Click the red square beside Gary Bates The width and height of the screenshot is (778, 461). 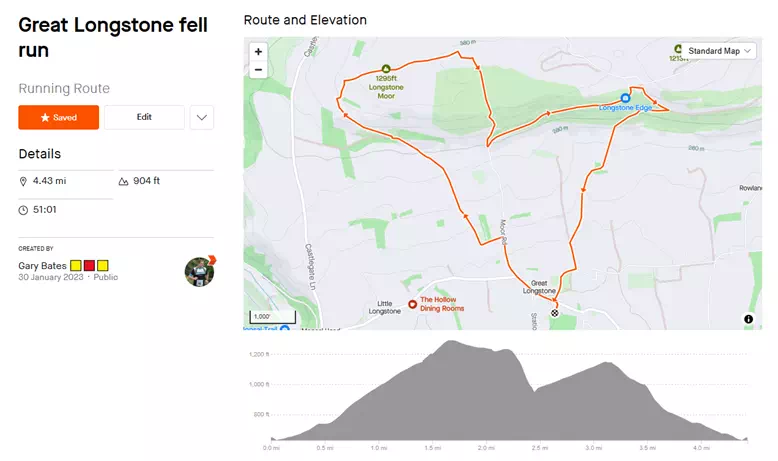[89, 265]
